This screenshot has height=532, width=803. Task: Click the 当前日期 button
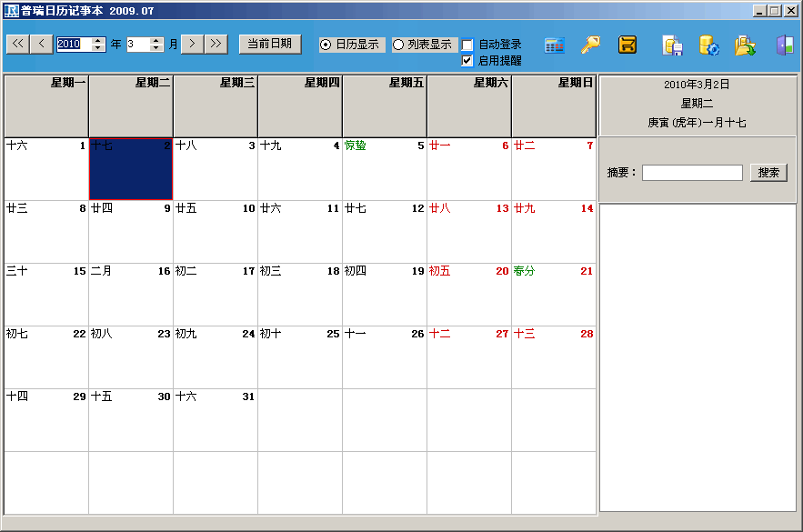(x=270, y=44)
